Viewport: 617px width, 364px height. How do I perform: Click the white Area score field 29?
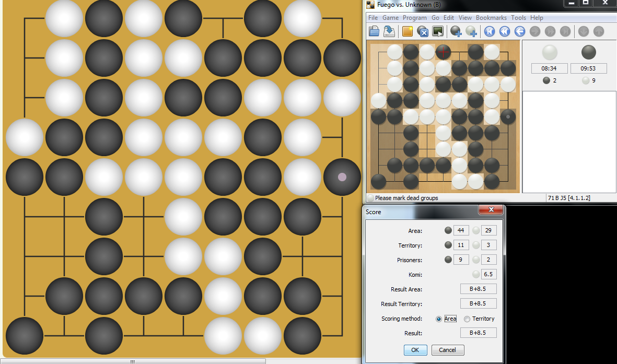488,230
